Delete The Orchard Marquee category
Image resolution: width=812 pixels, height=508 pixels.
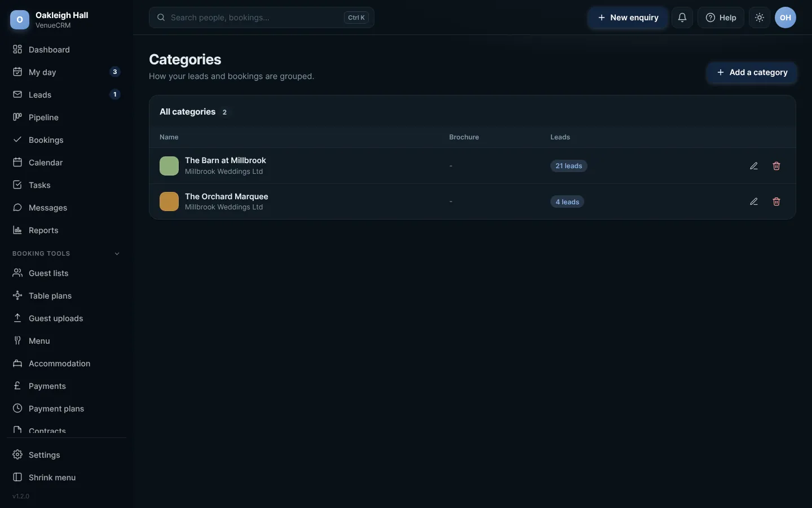(776, 202)
